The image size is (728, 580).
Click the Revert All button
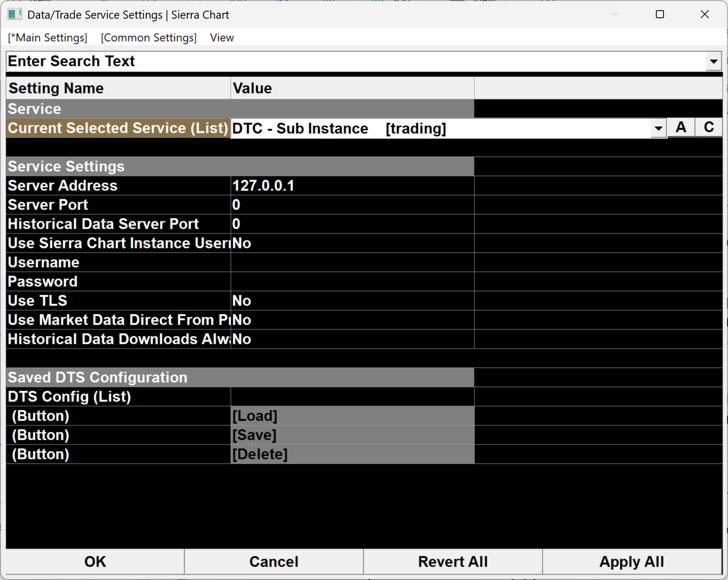453,562
